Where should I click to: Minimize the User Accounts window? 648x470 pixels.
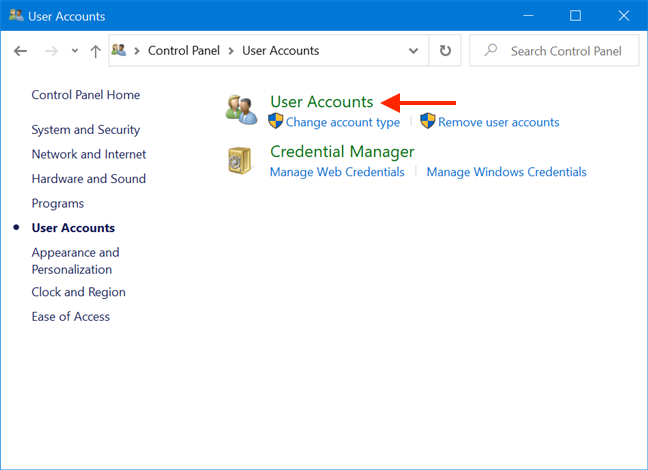click(528, 16)
